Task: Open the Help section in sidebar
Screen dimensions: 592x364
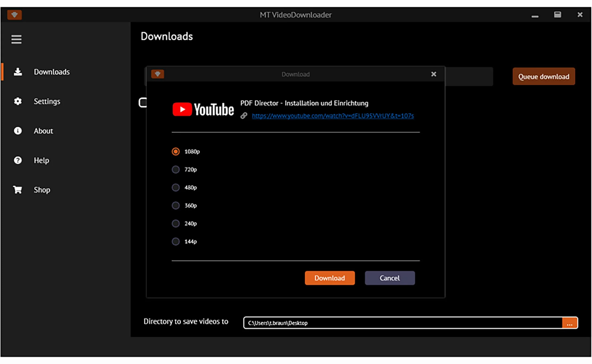Action: click(x=42, y=160)
